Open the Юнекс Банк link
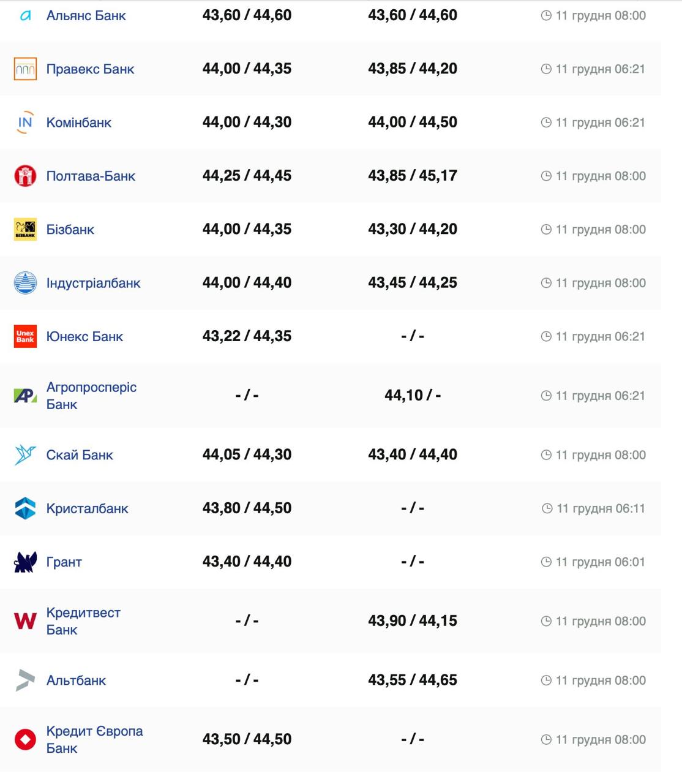This screenshot has width=682, height=784. tap(84, 336)
